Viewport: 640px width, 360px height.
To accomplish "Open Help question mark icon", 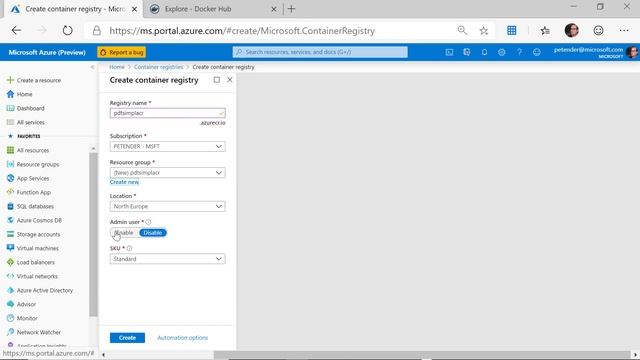I will click(x=519, y=52).
